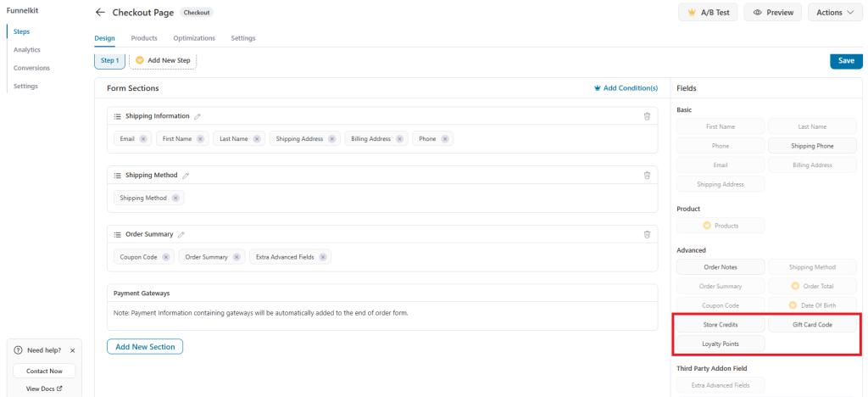Viewport: 868px width, 397px height.
Task: Add a new form section
Action: click(145, 347)
